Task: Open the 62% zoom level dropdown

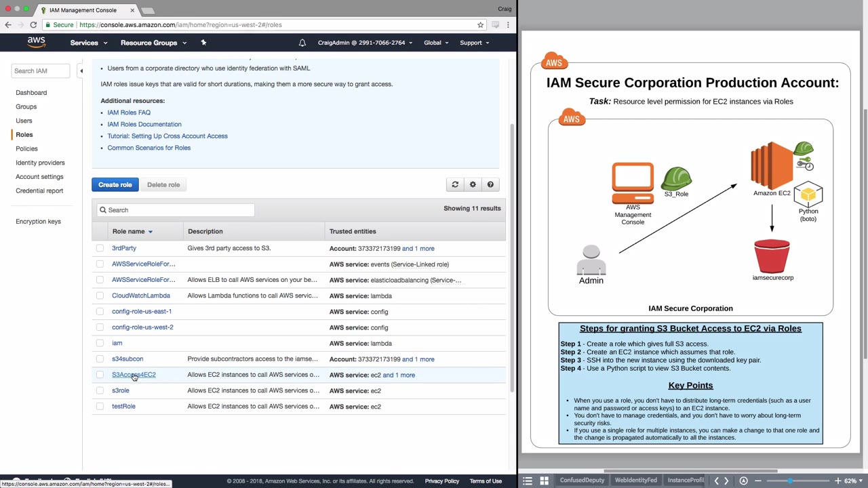Action: (852, 481)
